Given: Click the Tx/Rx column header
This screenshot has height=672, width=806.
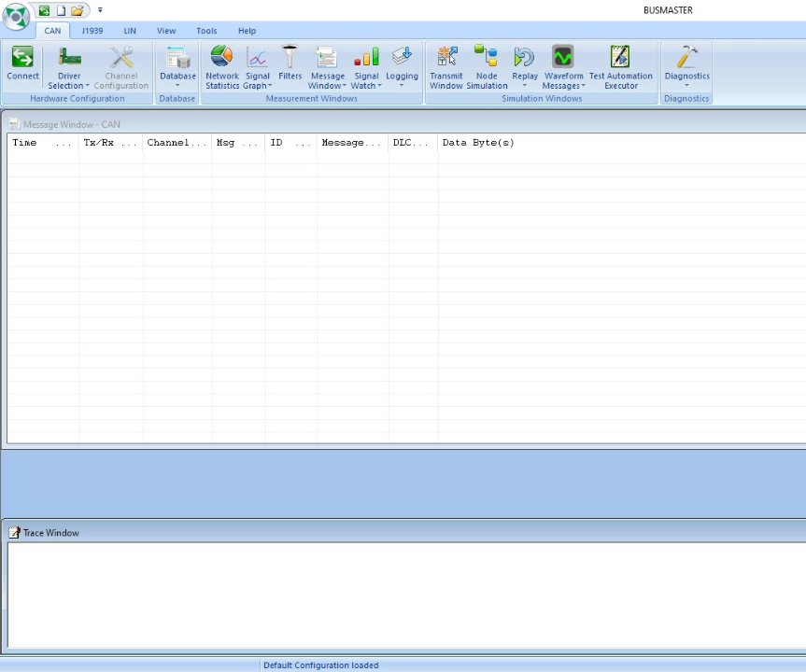Looking at the screenshot, I should click(110, 143).
